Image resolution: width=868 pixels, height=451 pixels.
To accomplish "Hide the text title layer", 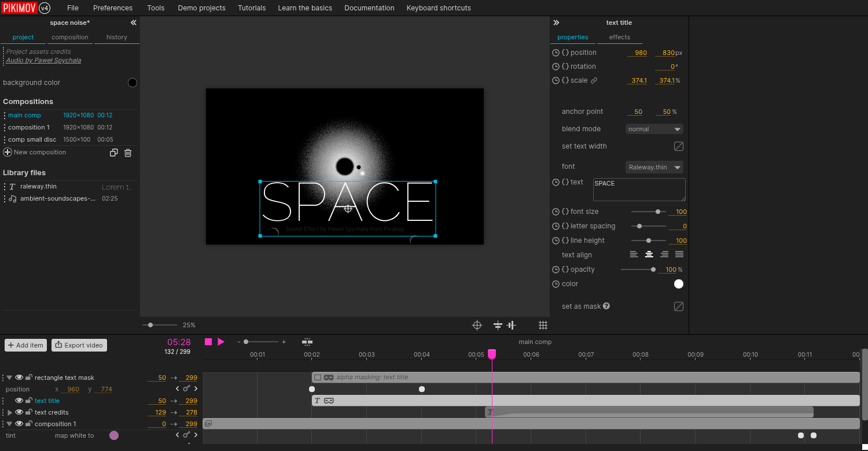I will pyautogui.click(x=19, y=401).
